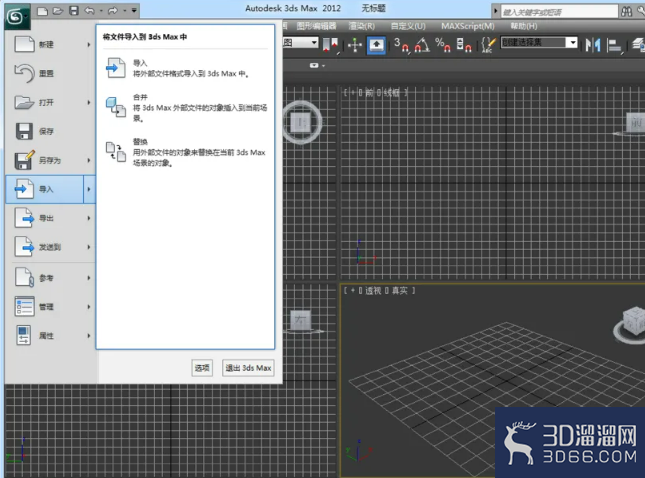Expand the 另存为 submenu arrow
The image size is (645, 478).
(x=89, y=160)
